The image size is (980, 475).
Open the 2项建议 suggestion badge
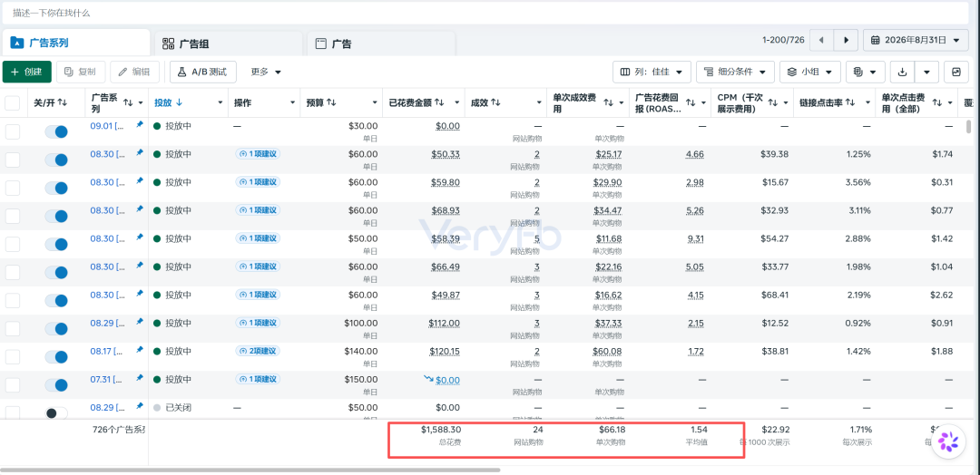tap(258, 351)
